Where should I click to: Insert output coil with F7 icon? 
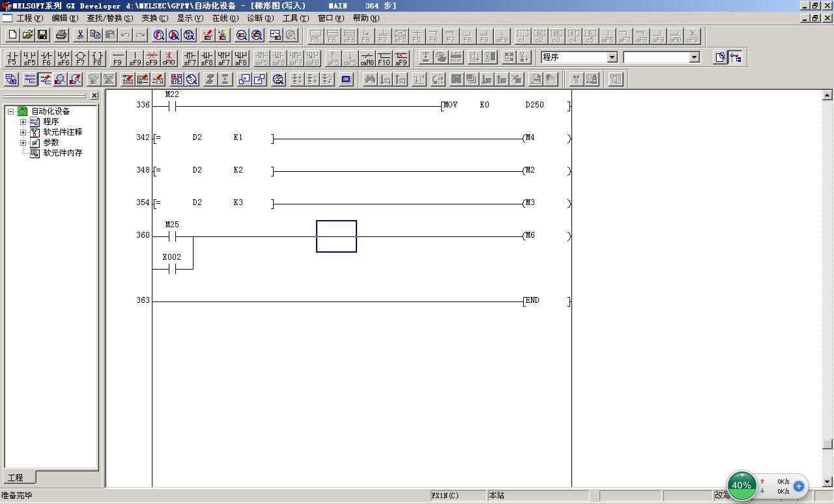point(80,58)
